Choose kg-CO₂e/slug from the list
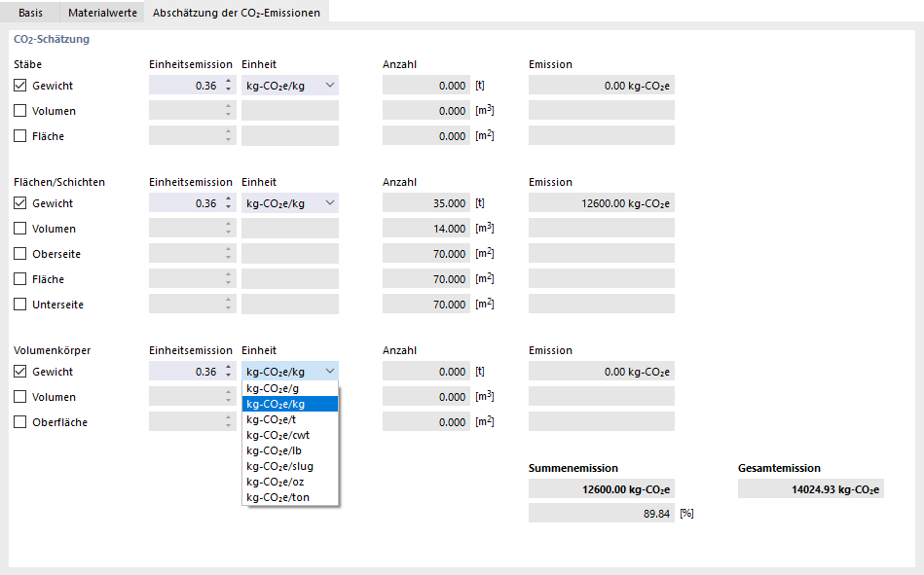The height and width of the screenshot is (575, 924). tap(290, 466)
